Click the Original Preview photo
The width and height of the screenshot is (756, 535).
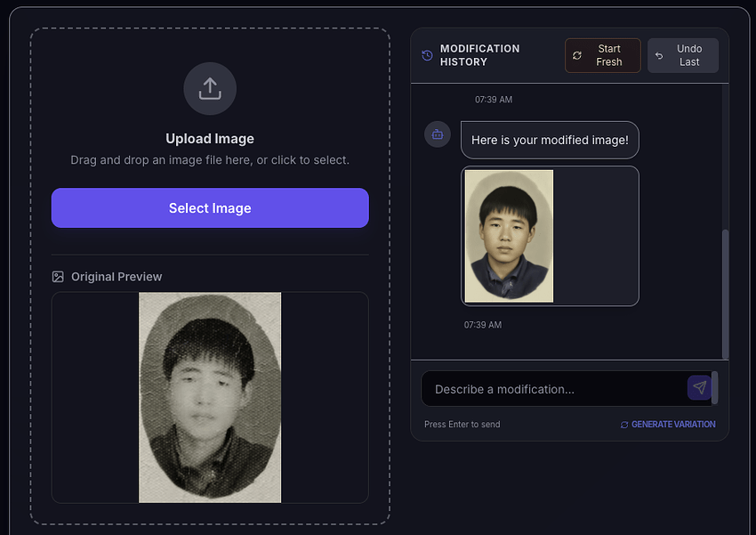(x=210, y=398)
